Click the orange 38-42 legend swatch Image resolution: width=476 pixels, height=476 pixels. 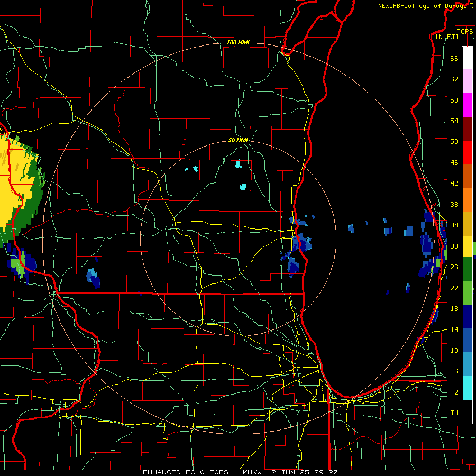467,199
